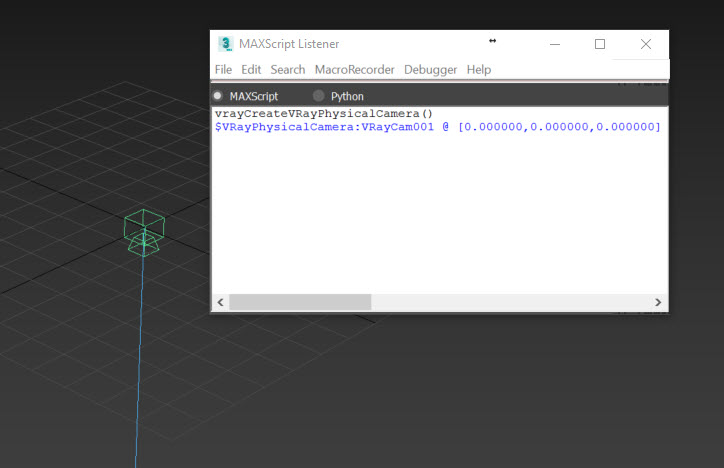The width and height of the screenshot is (724, 468).
Task: Select the Python radio button
Action: pos(318,96)
